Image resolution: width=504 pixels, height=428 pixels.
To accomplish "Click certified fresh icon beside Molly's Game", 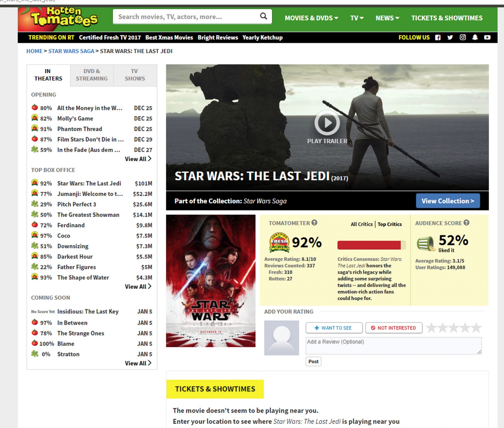I will tap(35, 118).
